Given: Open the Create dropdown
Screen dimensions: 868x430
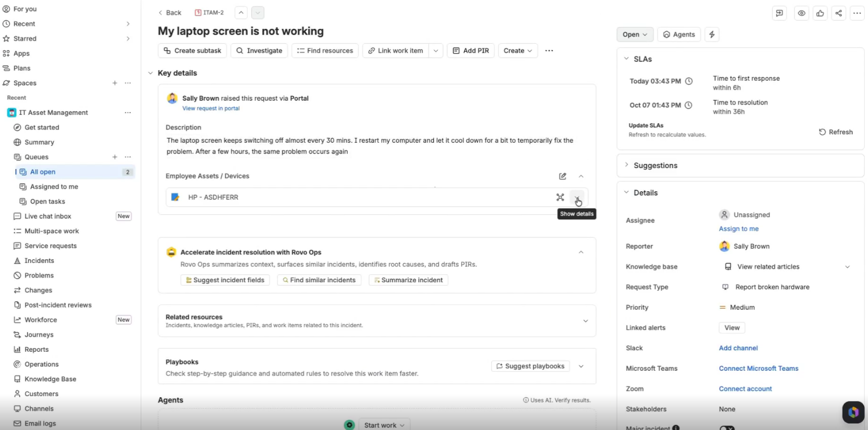Looking at the screenshot, I should pyautogui.click(x=517, y=51).
